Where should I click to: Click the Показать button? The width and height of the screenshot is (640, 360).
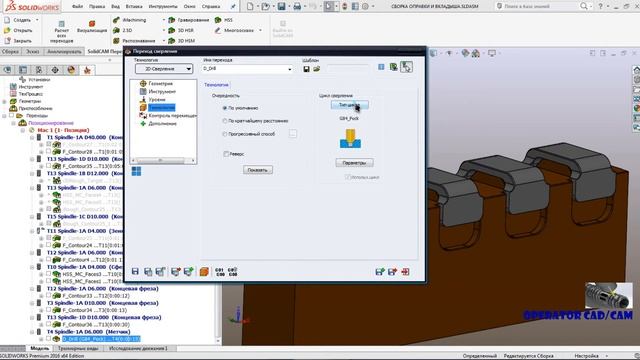click(x=258, y=170)
